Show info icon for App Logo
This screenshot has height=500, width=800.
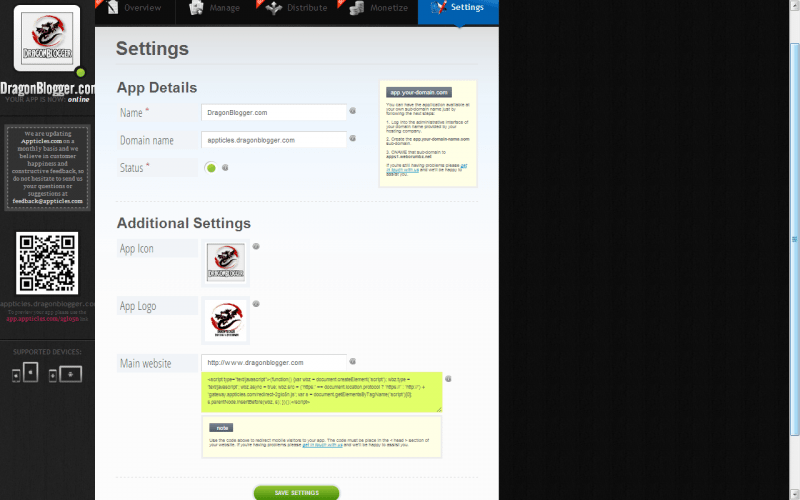tap(256, 304)
